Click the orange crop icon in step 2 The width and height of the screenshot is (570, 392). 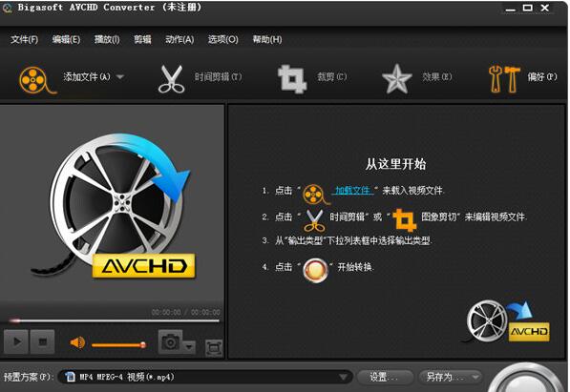(404, 220)
